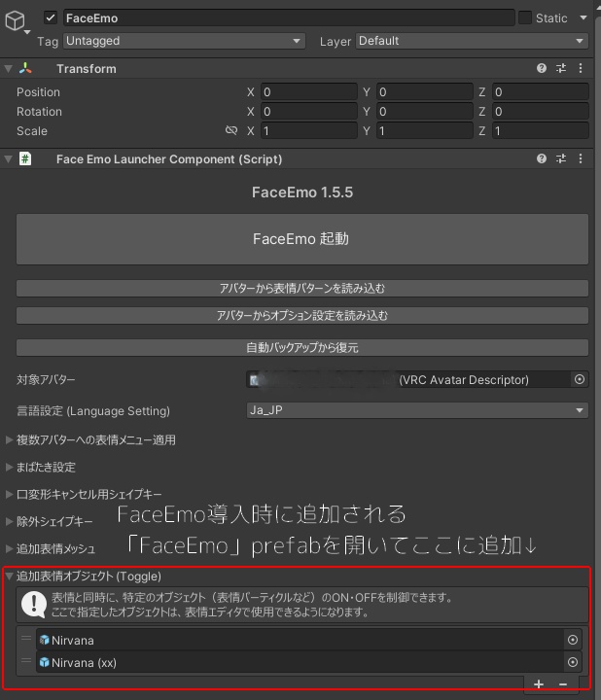
Task: Click the Rotation X field
Action: pos(309,111)
